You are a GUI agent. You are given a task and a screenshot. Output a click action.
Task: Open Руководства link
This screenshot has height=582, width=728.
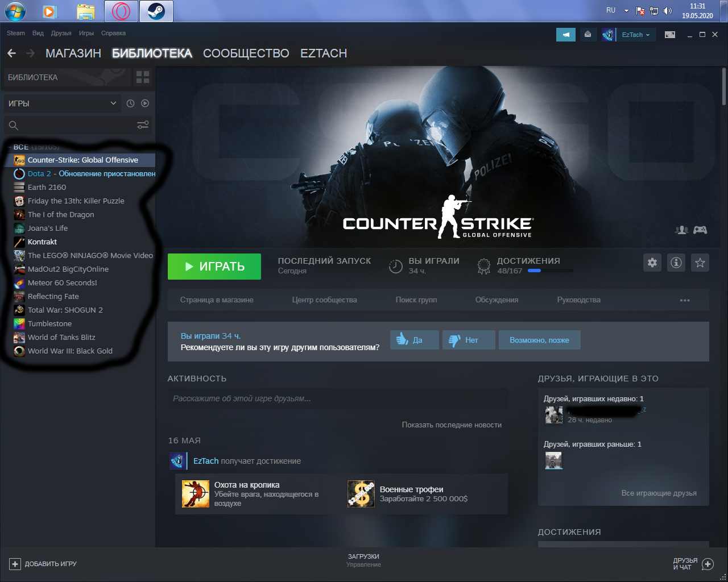click(579, 300)
